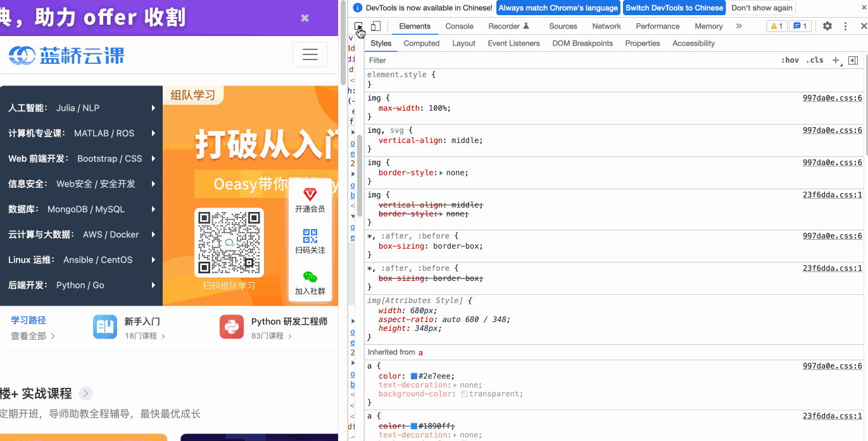Viewport: 868px width, 441px height.
Task: Open the Performance tab
Action: (658, 26)
